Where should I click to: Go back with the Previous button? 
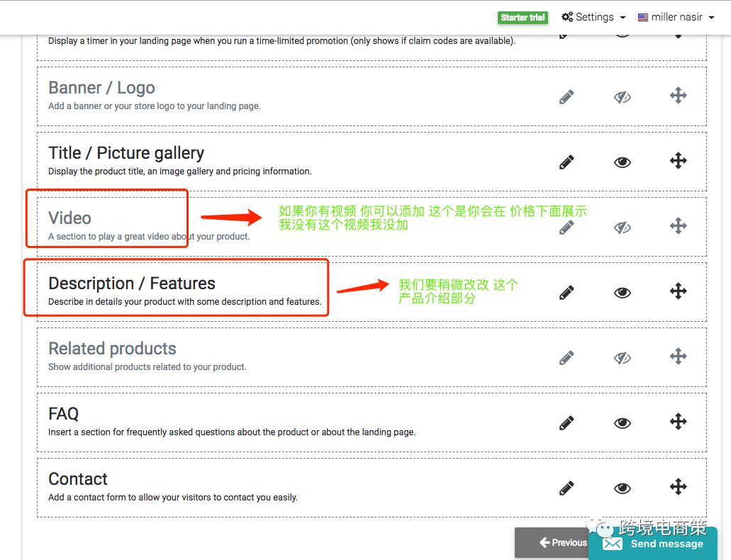coord(553,542)
